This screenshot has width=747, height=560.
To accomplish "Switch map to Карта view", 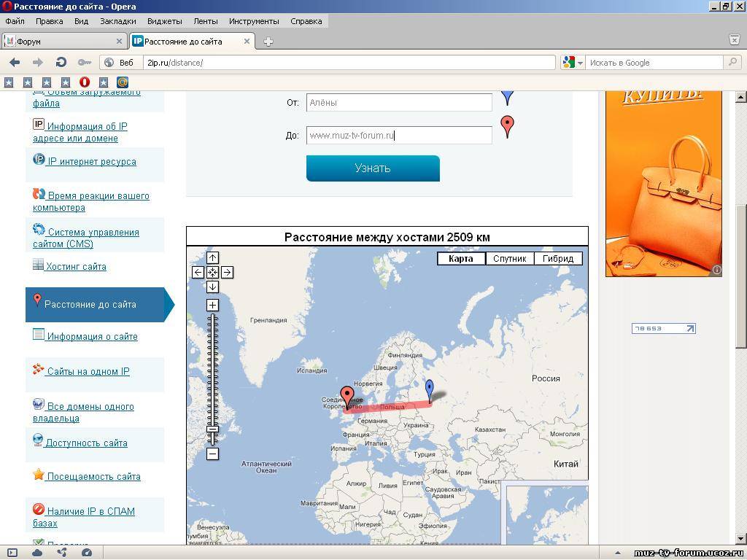I will [x=461, y=259].
